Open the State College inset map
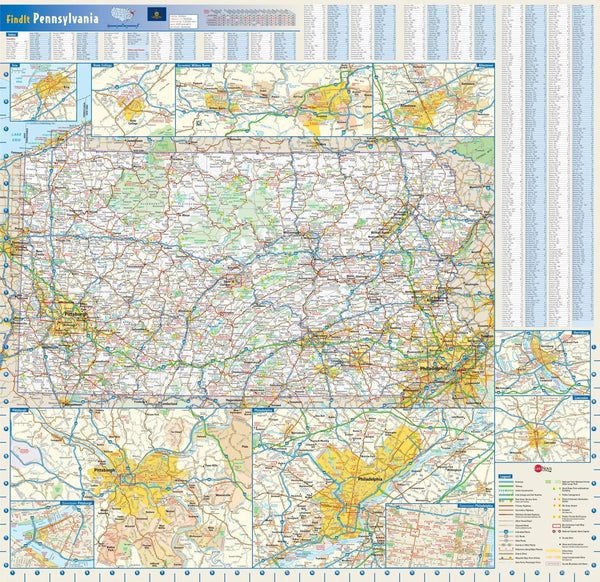The height and width of the screenshot is (582, 600). pyautogui.click(x=132, y=100)
